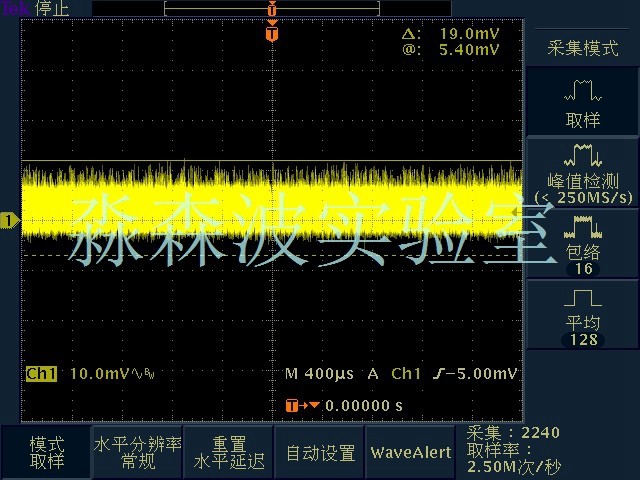Click the acquisition count 采集: 2240
The image size is (640, 480).
click(513, 432)
